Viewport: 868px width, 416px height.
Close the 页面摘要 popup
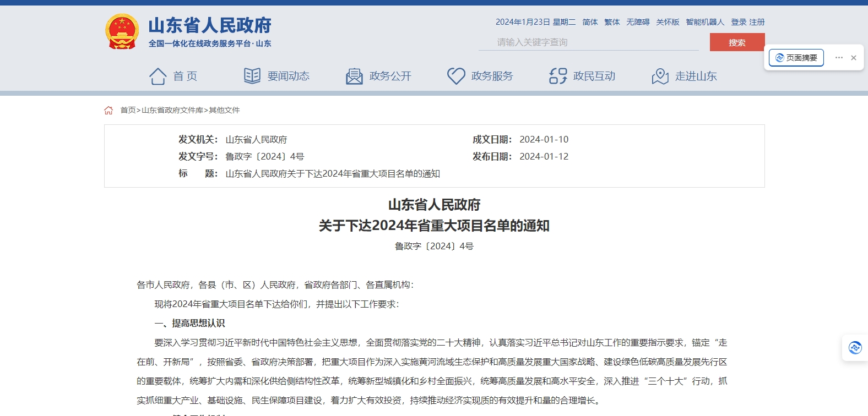pyautogui.click(x=854, y=58)
